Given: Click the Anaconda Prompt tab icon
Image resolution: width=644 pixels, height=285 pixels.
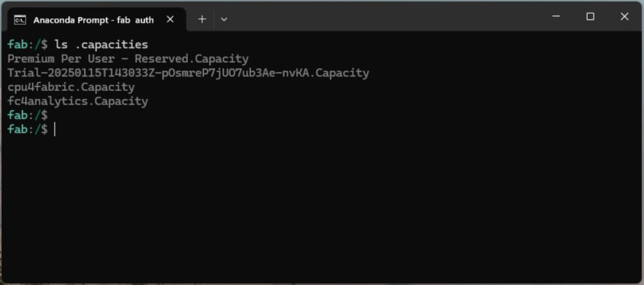Looking at the screenshot, I should tap(20, 20).
